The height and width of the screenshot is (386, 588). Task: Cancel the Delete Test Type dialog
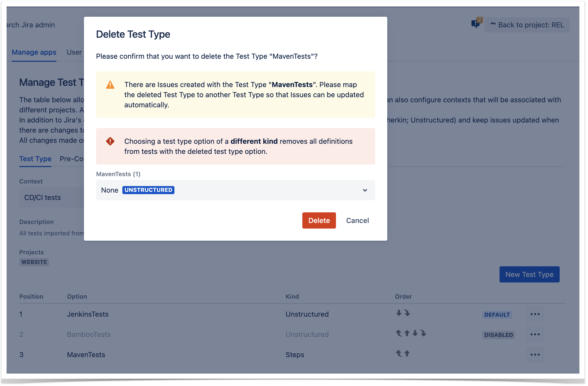point(357,220)
